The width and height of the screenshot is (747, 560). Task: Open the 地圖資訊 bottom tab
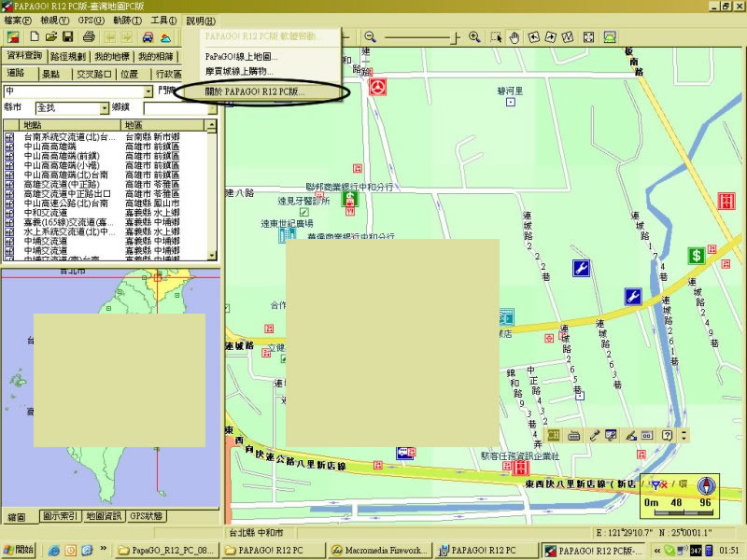104,516
